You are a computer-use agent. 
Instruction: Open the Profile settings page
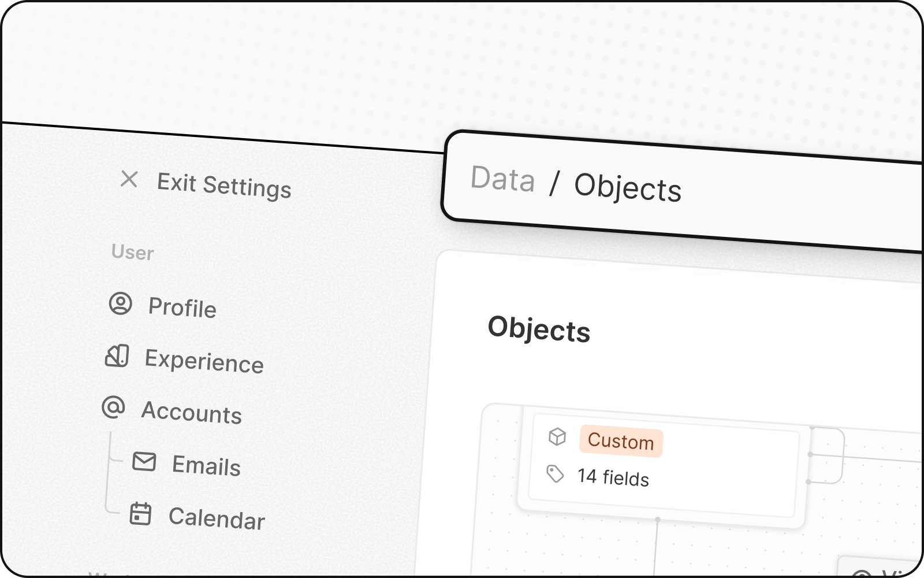click(x=182, y=307)
